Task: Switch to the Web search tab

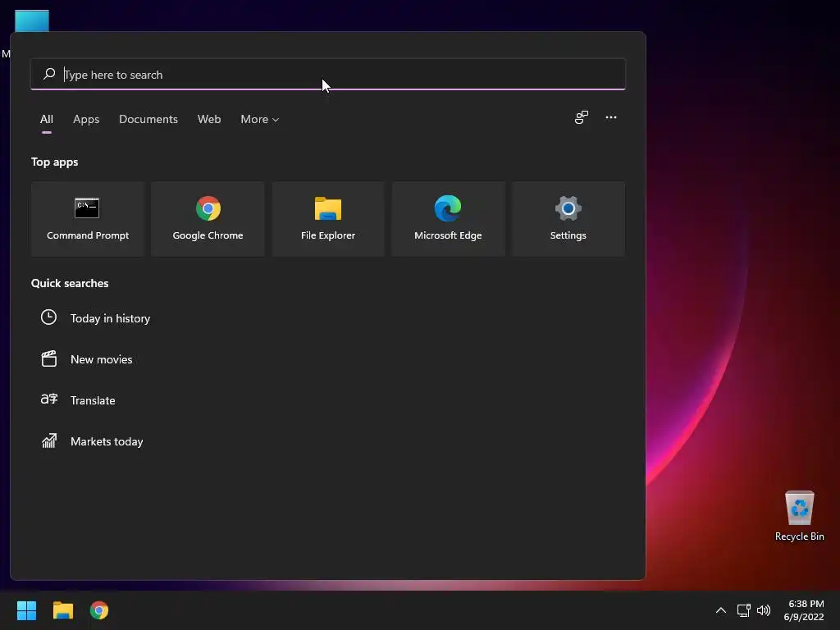Action: [x=209, y=119]
